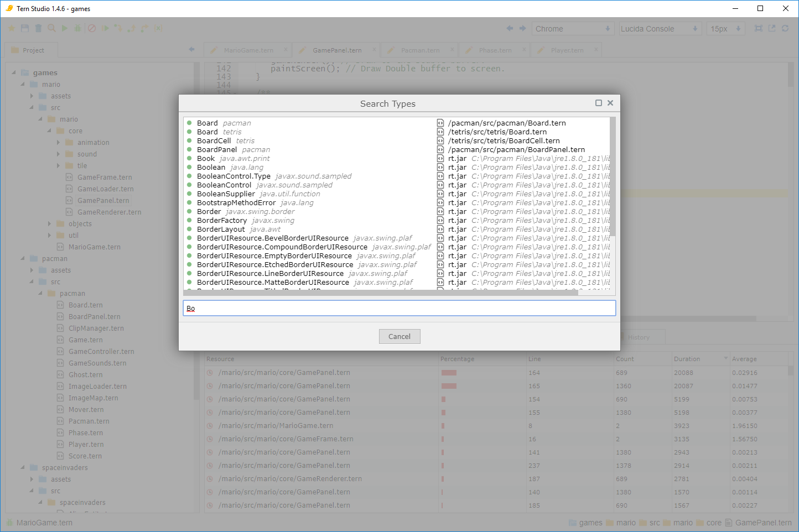Screen dimensions: 799x532
Task: Switch to the Pacman.tern tab
Action: [420, 50]
